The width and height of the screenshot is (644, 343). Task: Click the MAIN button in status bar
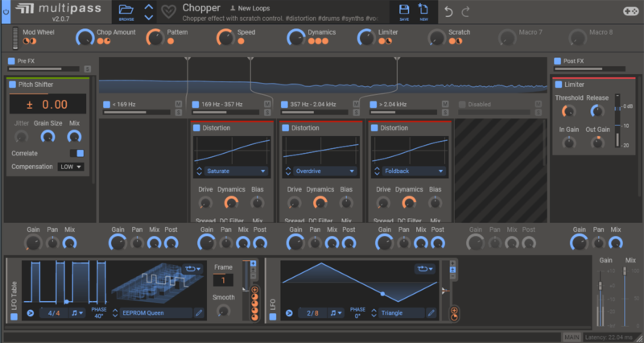572,337
